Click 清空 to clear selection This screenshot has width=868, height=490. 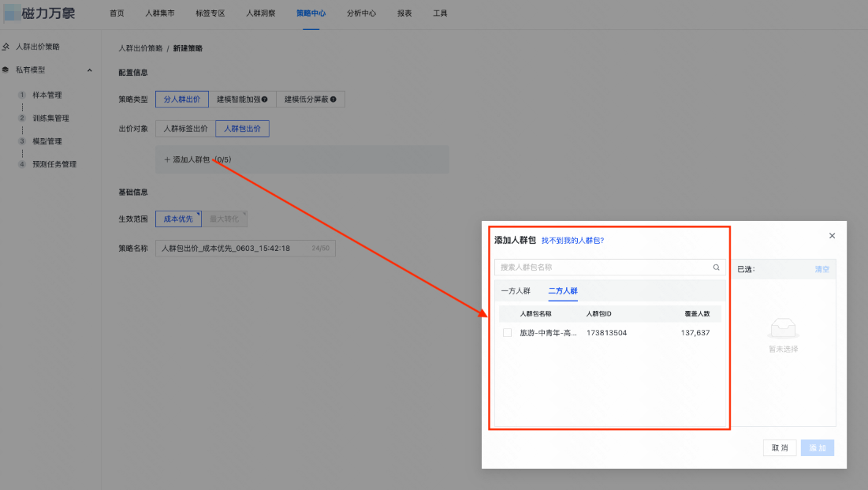tap(821, 269)
